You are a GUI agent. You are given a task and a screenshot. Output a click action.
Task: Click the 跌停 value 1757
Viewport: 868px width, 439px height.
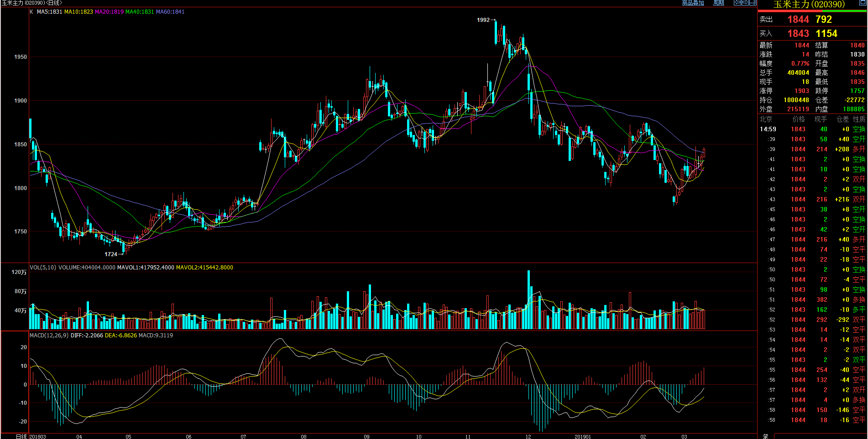coord(858,91)
